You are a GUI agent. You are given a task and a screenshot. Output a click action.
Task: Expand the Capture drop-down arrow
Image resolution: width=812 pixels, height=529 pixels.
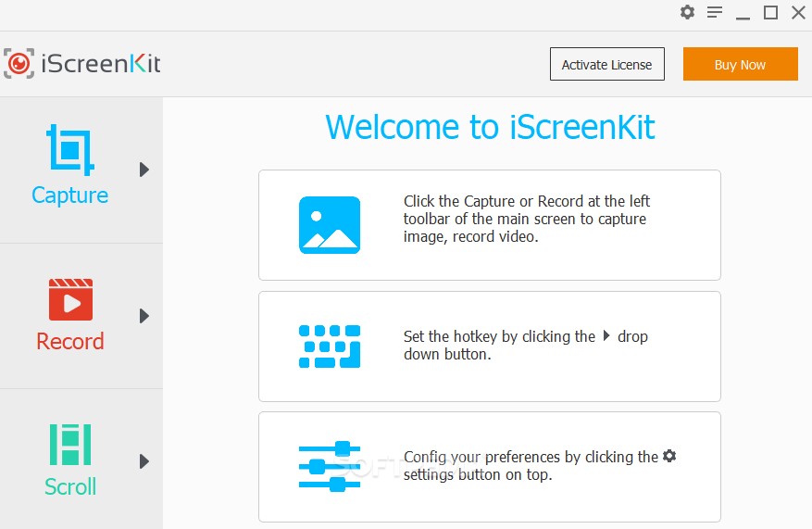pos(144,170)
